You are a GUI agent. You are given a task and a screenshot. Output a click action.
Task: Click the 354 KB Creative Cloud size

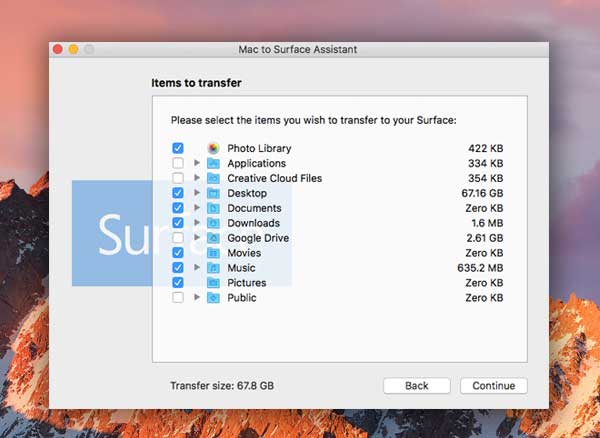486,178
